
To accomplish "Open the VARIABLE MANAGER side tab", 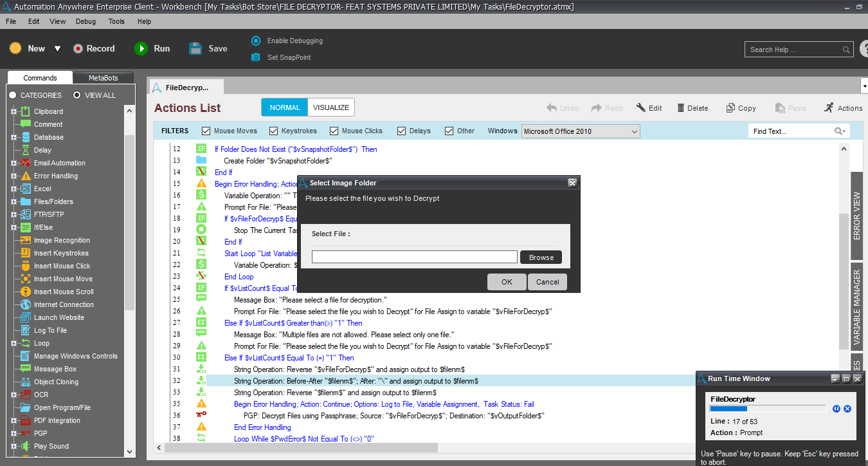I will click(857, 308).
